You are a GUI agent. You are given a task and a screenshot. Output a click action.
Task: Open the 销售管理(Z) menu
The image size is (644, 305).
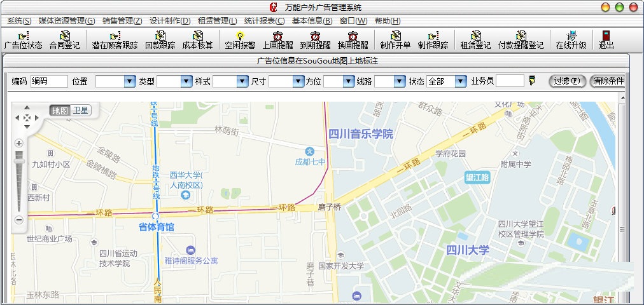click(122, 21)
